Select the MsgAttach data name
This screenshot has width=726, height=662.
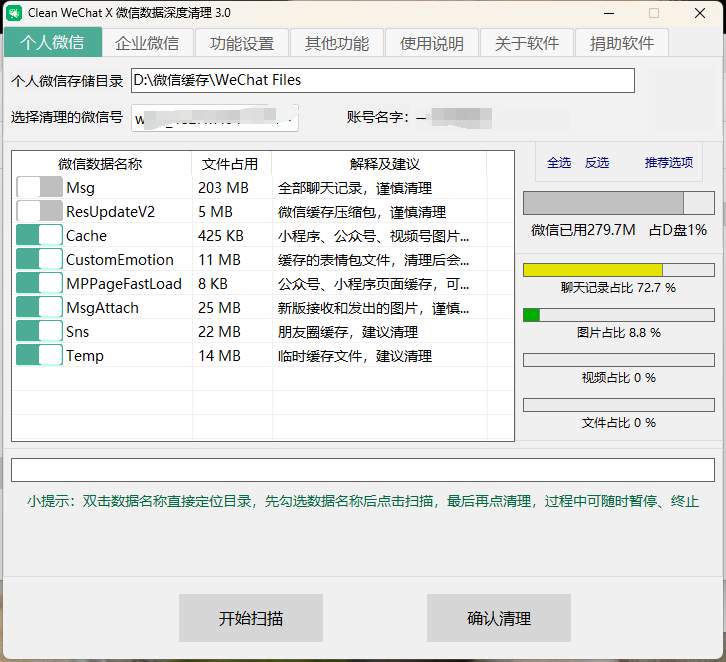pyautogui.click(x=102, y=308)
